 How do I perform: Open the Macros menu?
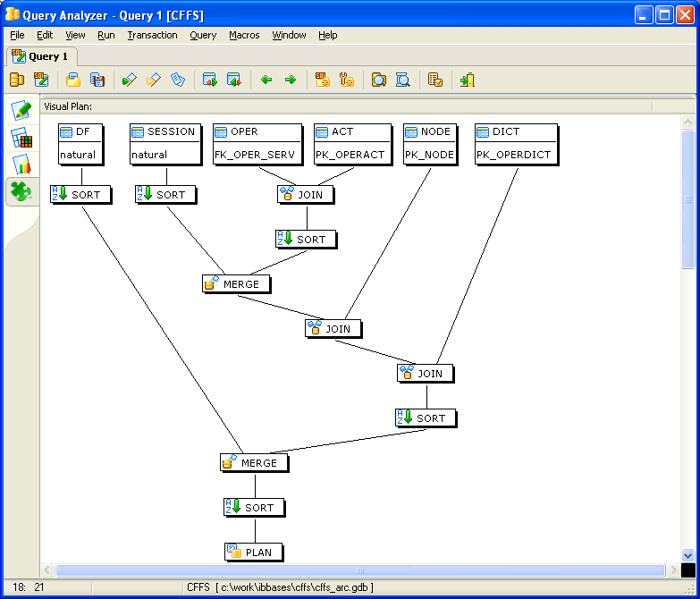[244, 35]
